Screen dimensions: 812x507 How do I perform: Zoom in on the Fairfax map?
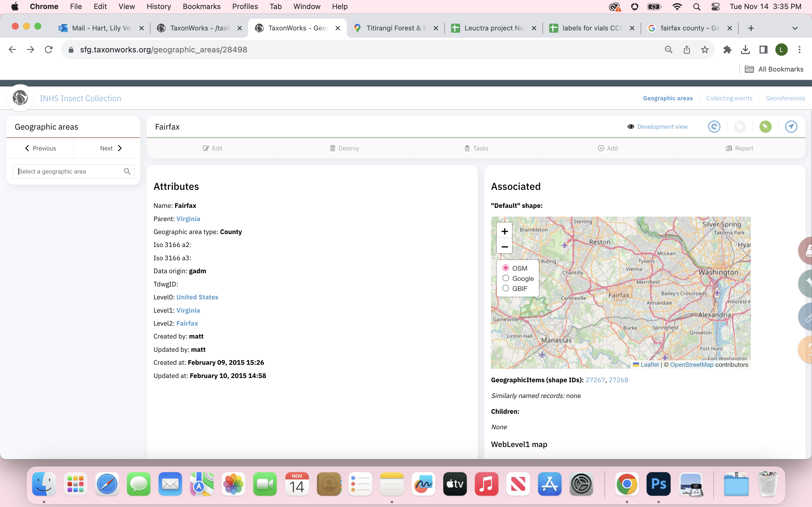[x=505, y=231]
